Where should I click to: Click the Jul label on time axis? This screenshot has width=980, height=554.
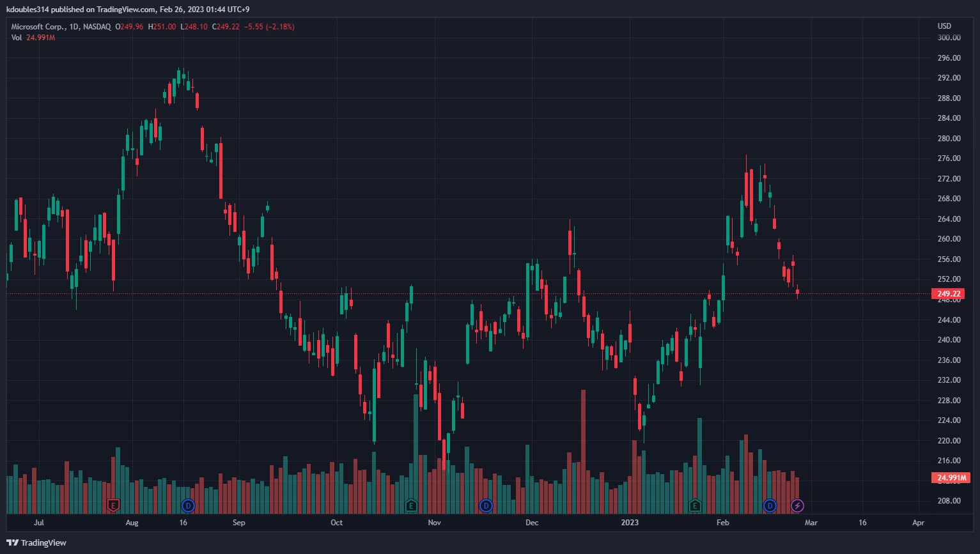pos(39,523)
